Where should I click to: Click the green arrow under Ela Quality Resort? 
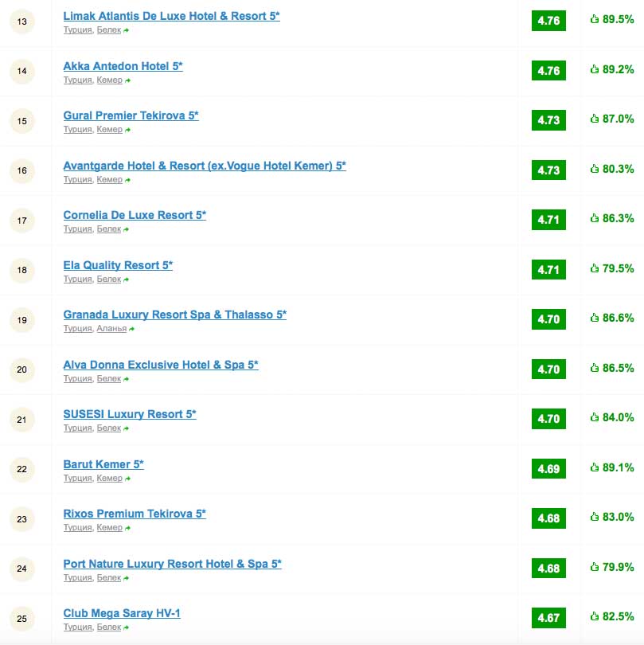coord(126,279)
